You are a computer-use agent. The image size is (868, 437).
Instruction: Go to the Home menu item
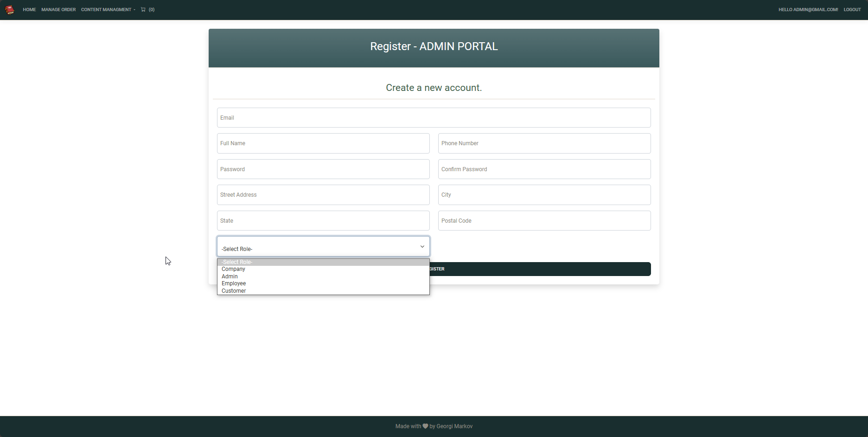[29, 9]
